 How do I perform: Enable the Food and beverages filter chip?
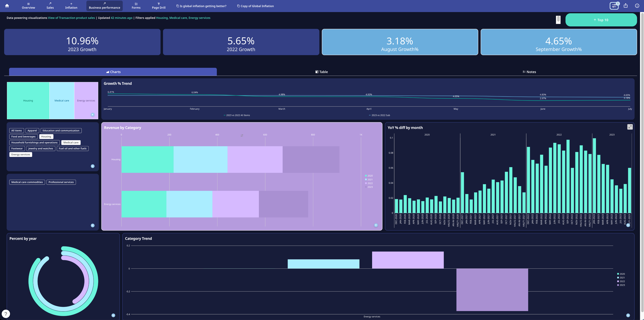click(x=23, y=137)
